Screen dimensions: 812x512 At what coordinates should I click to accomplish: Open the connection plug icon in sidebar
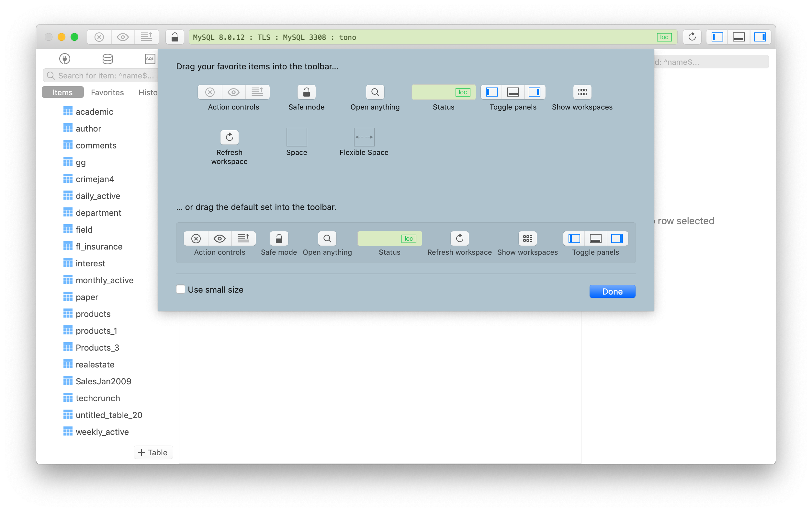click(x=65, y=59)
